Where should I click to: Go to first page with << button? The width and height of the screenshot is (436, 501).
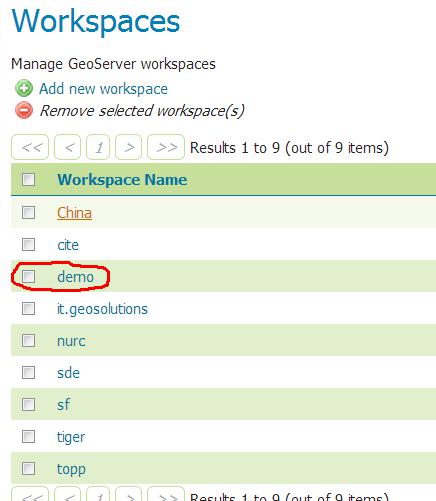(30, 147)
